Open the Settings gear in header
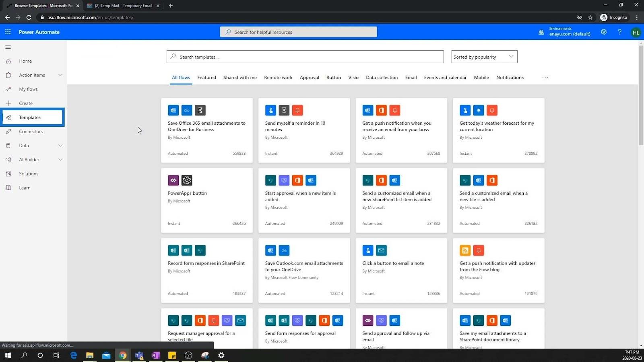 (604, 32)
